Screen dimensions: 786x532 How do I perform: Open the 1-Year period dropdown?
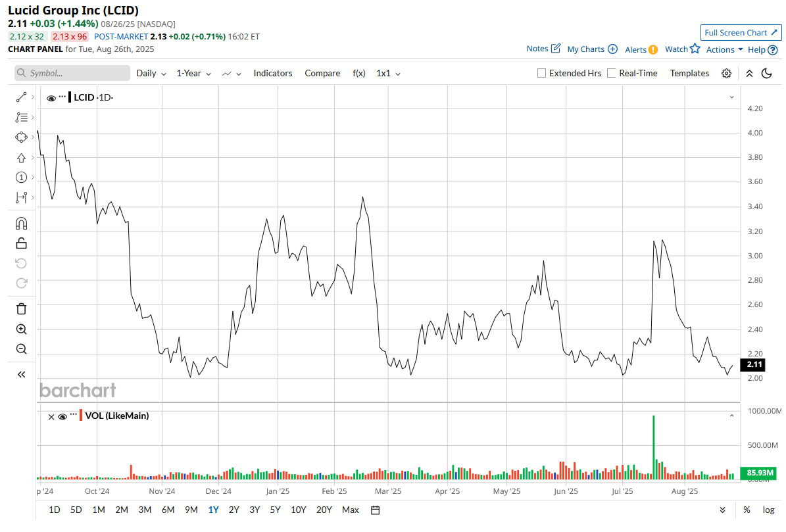[x=193, y=73]
